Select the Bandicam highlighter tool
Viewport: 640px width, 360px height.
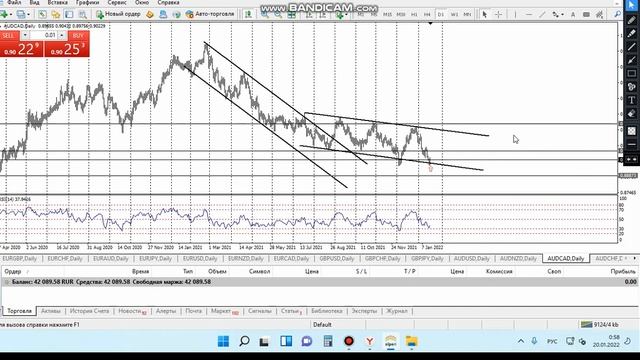click(x=631, y=33)
